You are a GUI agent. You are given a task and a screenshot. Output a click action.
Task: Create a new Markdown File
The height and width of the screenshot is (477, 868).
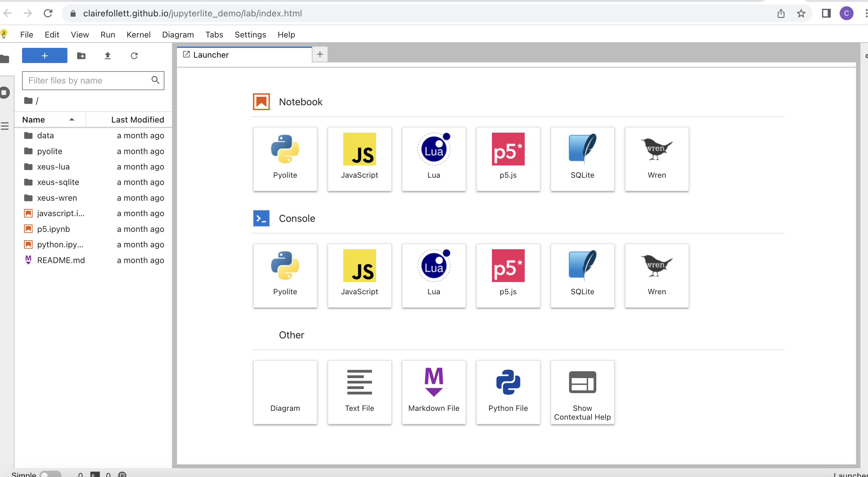[434, 392]
